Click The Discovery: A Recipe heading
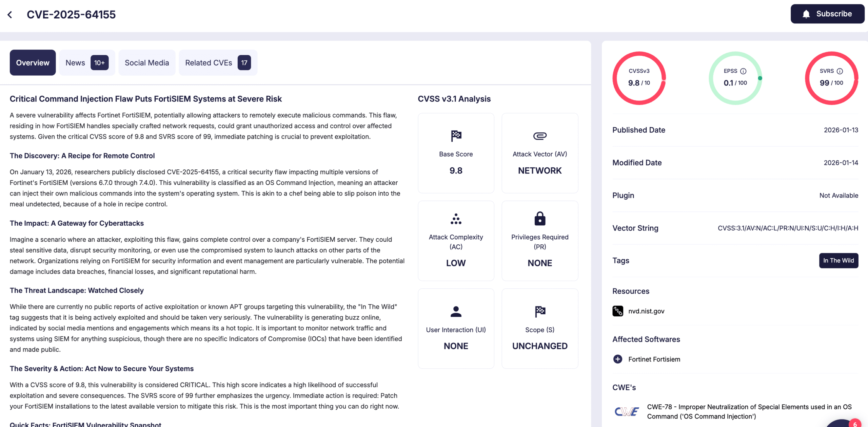 [x=82, y=156]
